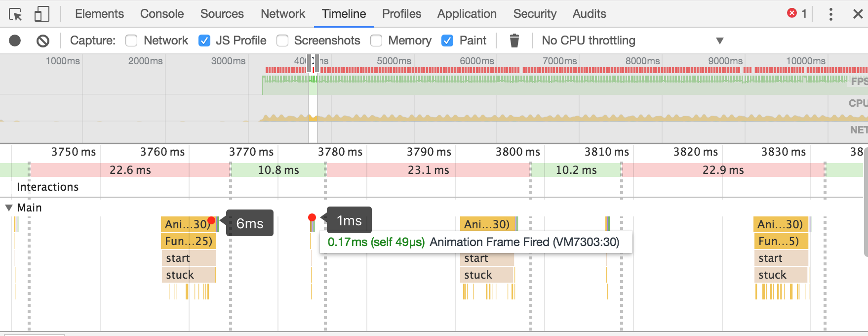This screenshot has width=868, height=336.
Task: Select the Timeline tab
Action: tap(344, 14)
